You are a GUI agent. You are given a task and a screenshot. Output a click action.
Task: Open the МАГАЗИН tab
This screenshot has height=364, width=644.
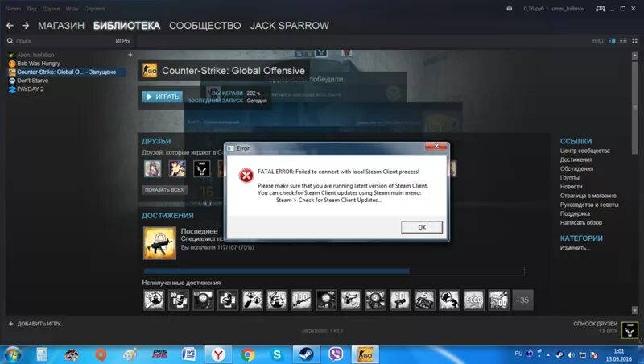coord(61,26)
